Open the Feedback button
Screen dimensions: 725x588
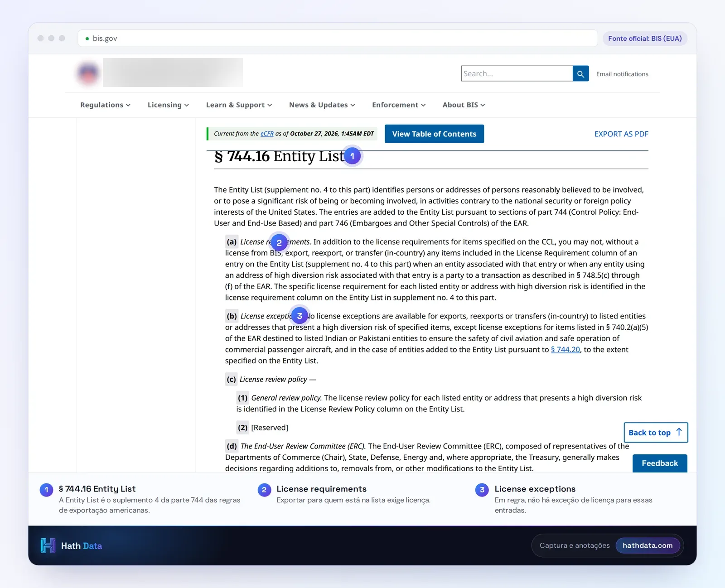tap(660, 463)
